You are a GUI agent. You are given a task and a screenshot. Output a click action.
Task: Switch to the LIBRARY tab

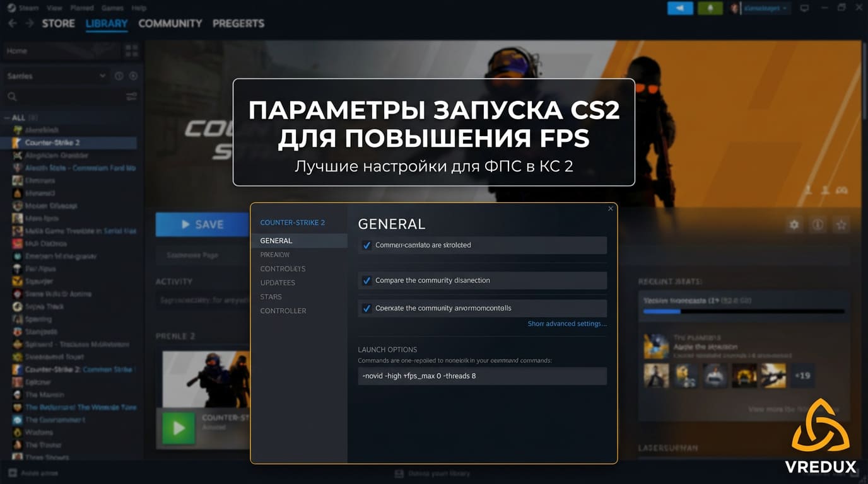106,23
